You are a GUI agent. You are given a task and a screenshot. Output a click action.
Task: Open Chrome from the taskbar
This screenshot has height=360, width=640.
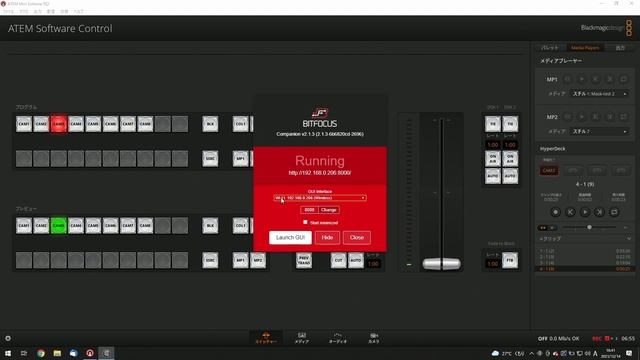pos(40,353)
